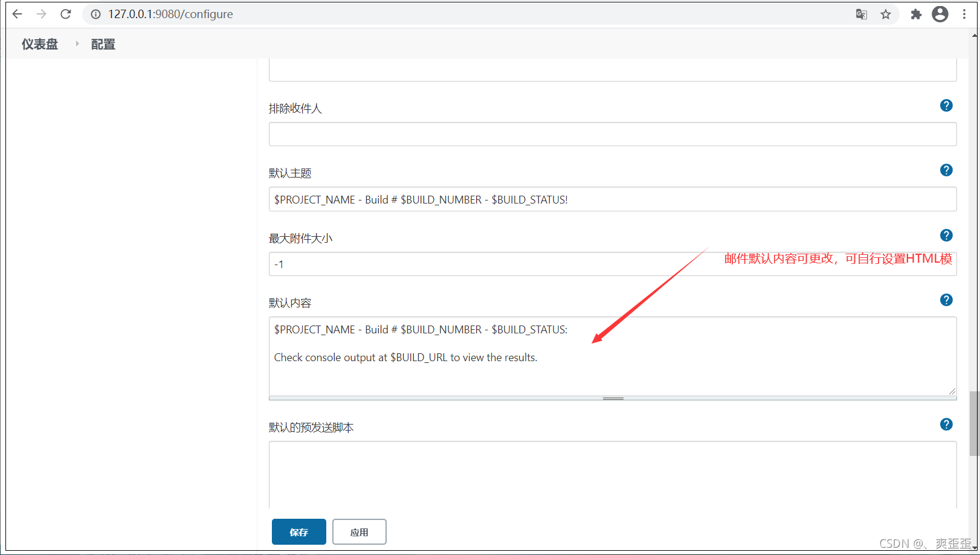Focus the 排除收件人 input field
Viewport: 980px width, 555px height.
(x=613, y=134)
